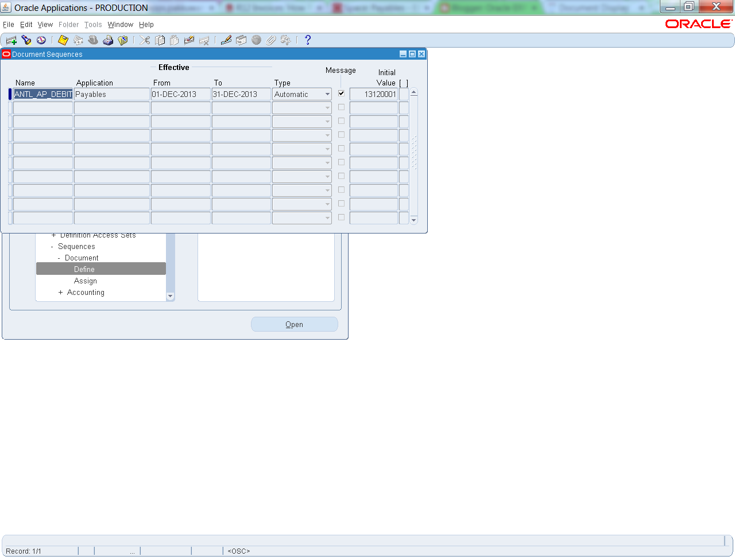Maximize the Document Sequences window
735x560 pixels.
tap(412, 54)
